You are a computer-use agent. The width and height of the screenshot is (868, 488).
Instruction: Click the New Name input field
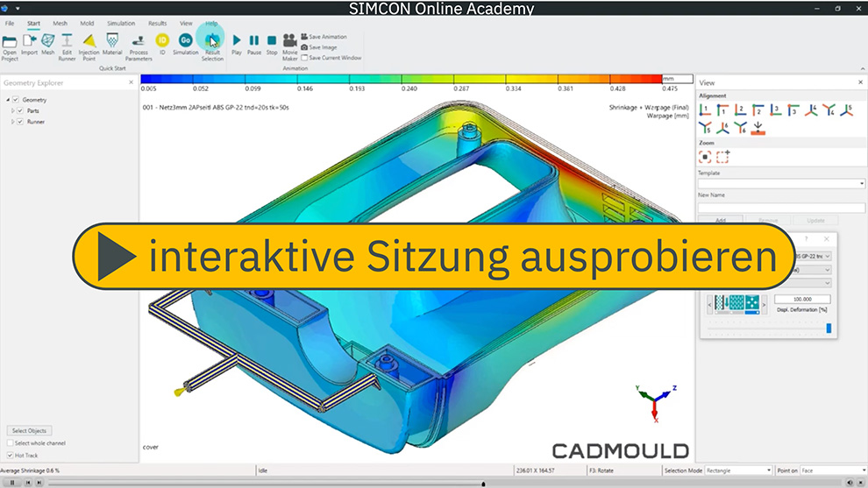click(780, 208)
